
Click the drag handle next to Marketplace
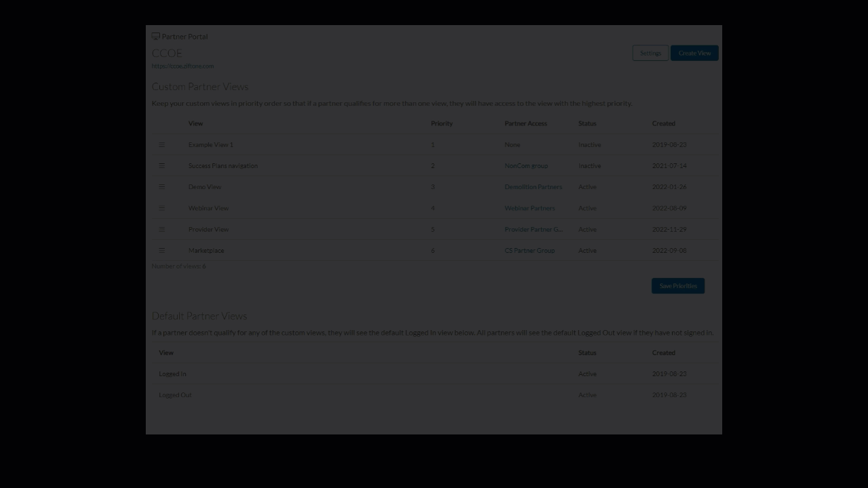162,250
